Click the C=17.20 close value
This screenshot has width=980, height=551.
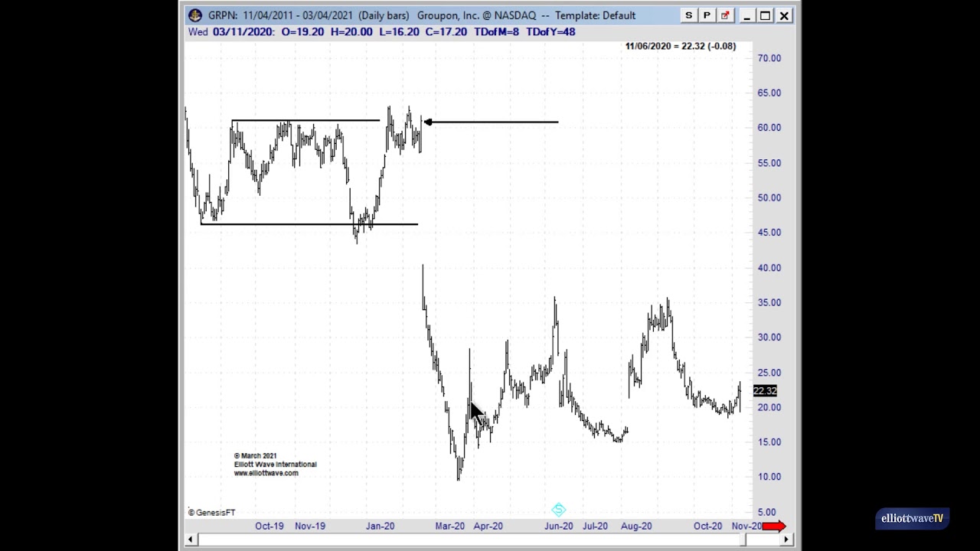coord(446,31)
